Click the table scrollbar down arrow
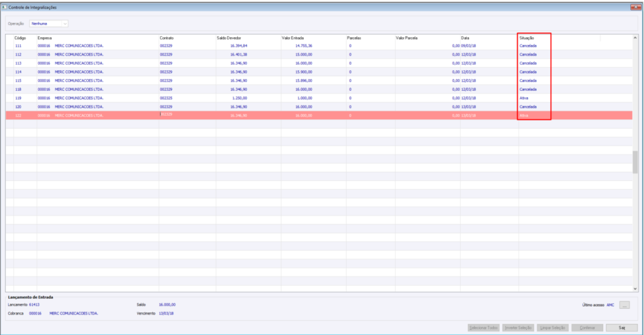The height and width of the screenshot is (335, 644). pos(635,288)
